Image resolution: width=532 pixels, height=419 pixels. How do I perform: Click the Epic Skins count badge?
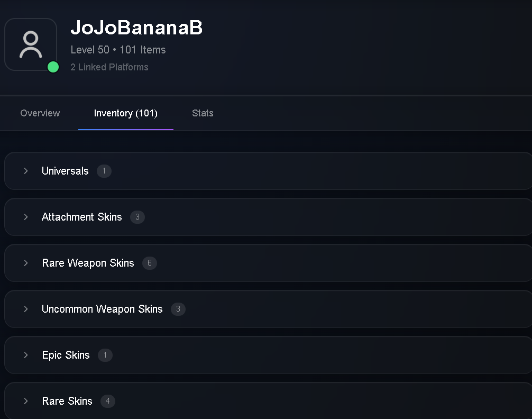(105, 355)
